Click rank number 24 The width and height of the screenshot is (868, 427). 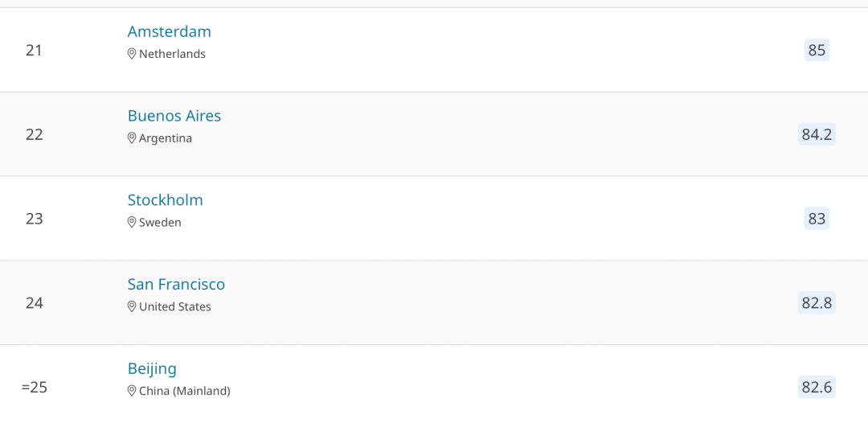click(x=35, y=303)
